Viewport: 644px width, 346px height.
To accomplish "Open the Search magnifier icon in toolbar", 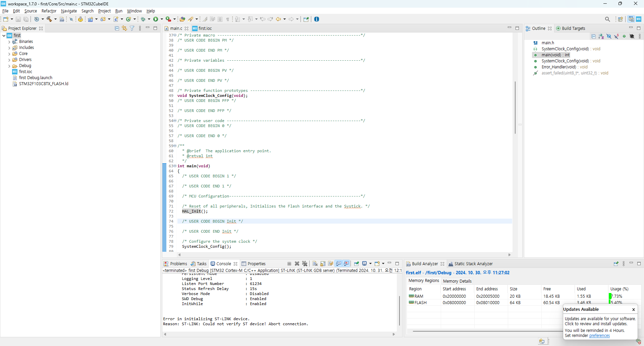I will click(x=607, y=19).
